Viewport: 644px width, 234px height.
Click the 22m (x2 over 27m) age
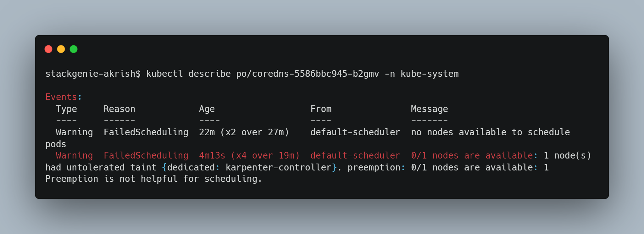coord(244,132)
